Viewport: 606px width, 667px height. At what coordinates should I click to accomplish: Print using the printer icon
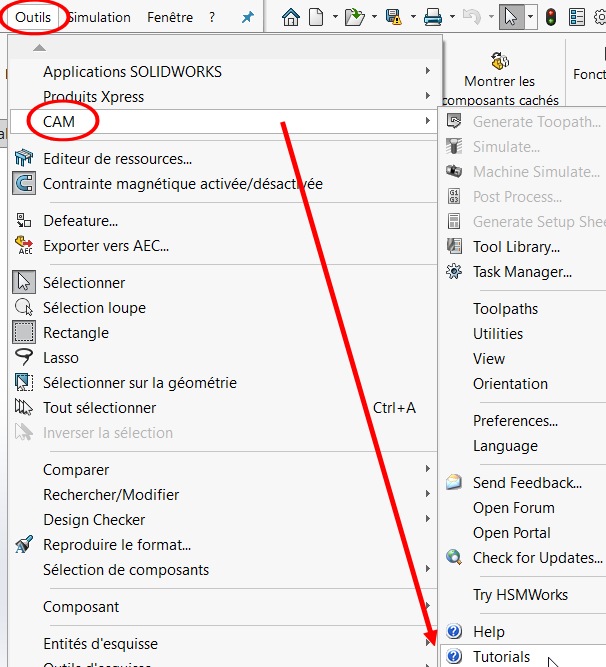coord(432,17)
